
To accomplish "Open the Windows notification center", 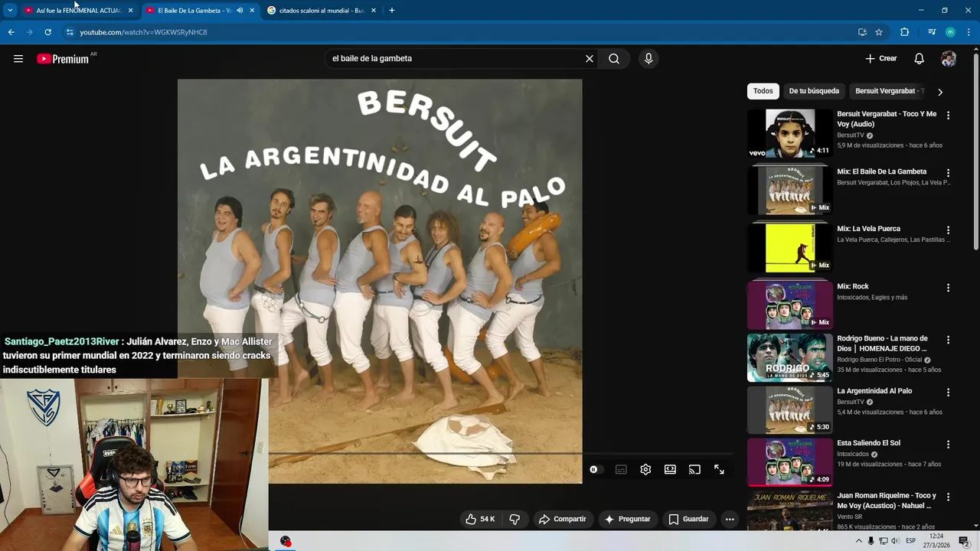I will [964, 541].
